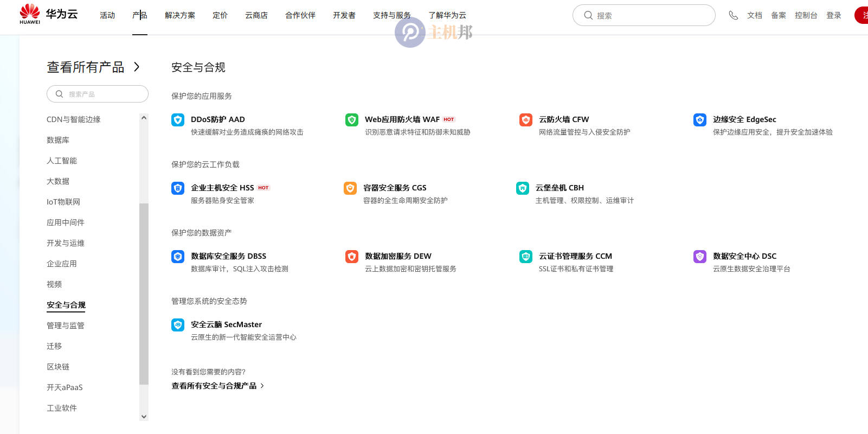Click the magnifier icon in top search bar
Image resolution: width=868 pixels, height=434 pixels.
(588, 15)
